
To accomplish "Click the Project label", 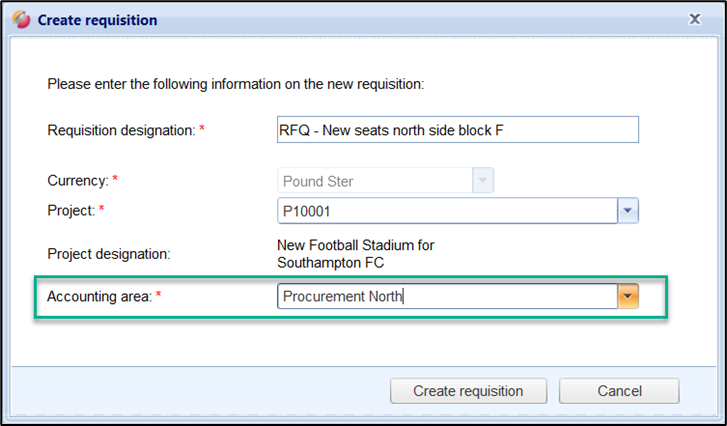I will 72,211.
